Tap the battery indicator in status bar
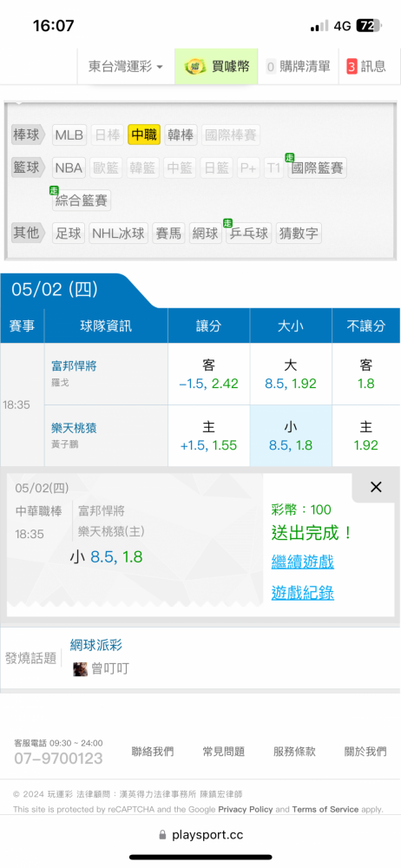The image size is (401, 868). pyautogui.click(x=369, y=25)
